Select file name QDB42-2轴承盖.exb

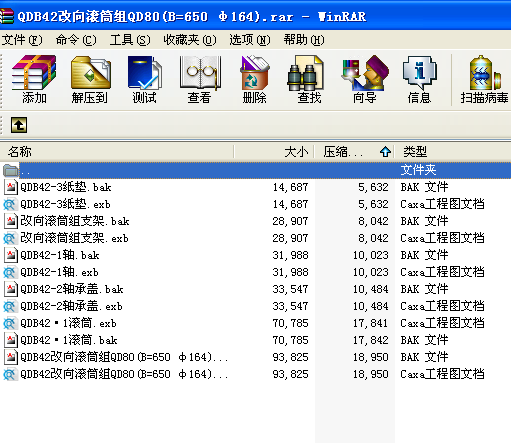pyautogui.click(x=71, y=306)
